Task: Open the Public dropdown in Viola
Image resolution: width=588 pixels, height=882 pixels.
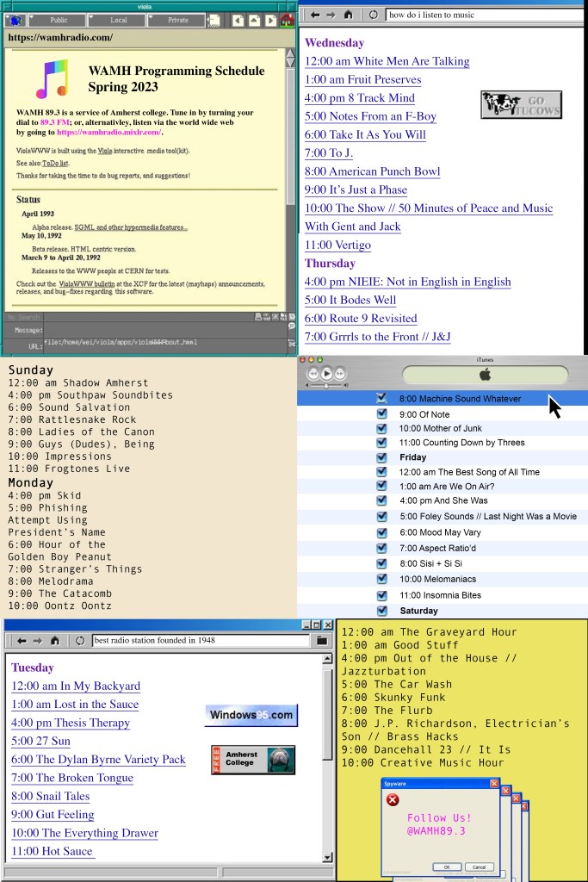Action: pos(59,20)
